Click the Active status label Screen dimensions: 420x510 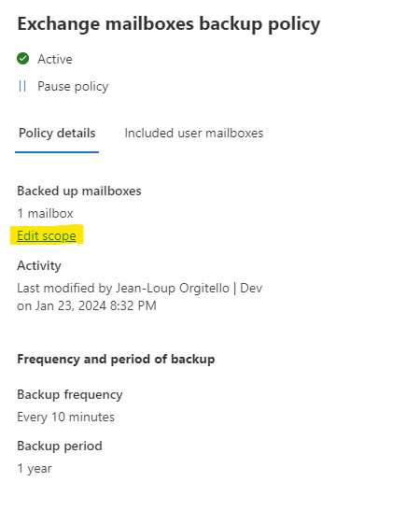pos(55,59)
